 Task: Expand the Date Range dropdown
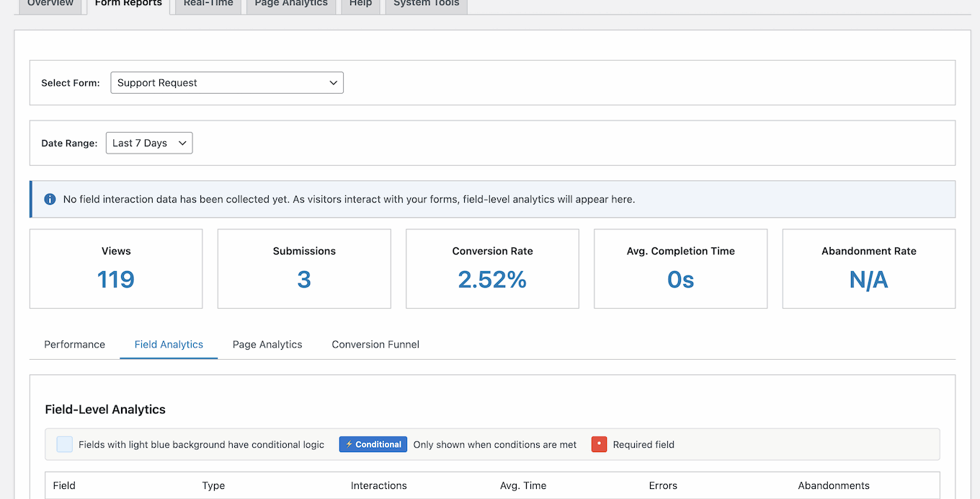[149, 143]
